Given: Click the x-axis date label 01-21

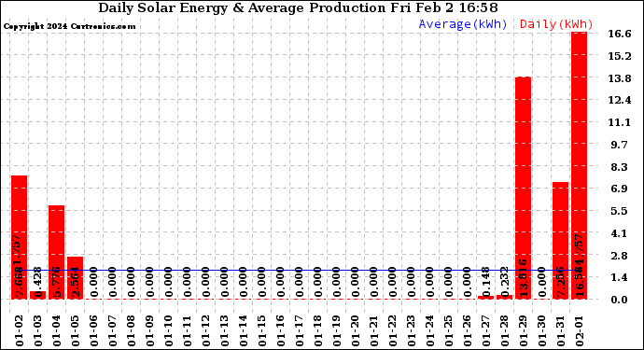Looking at the screenshot, I should click(373, 331).
